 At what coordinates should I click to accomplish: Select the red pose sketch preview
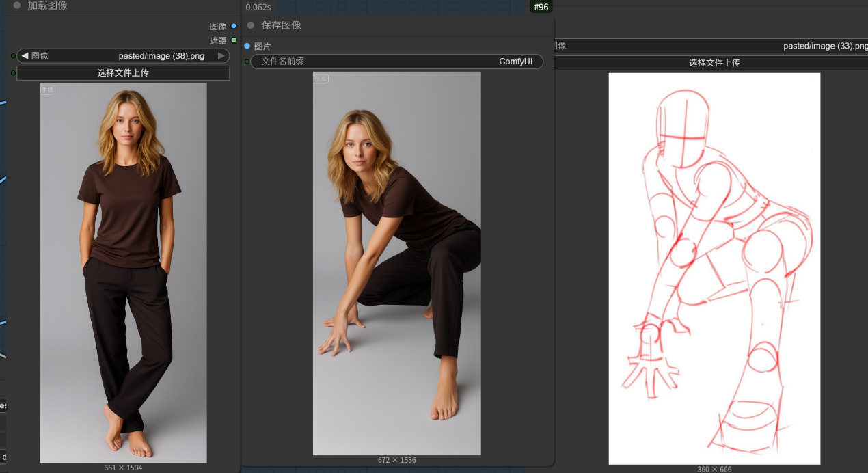point(714,268)
